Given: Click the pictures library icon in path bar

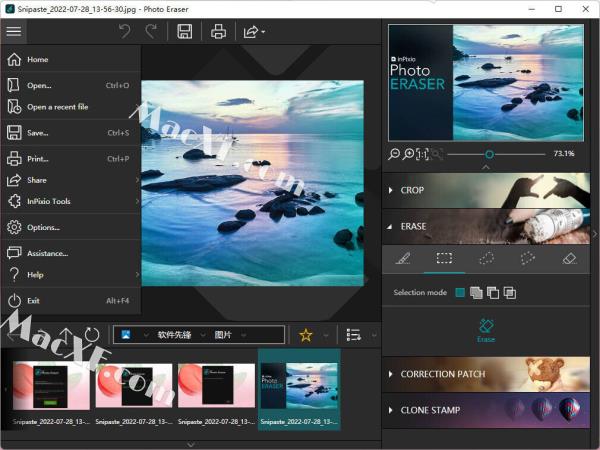Looking at the screenshot, I should 126,335.
